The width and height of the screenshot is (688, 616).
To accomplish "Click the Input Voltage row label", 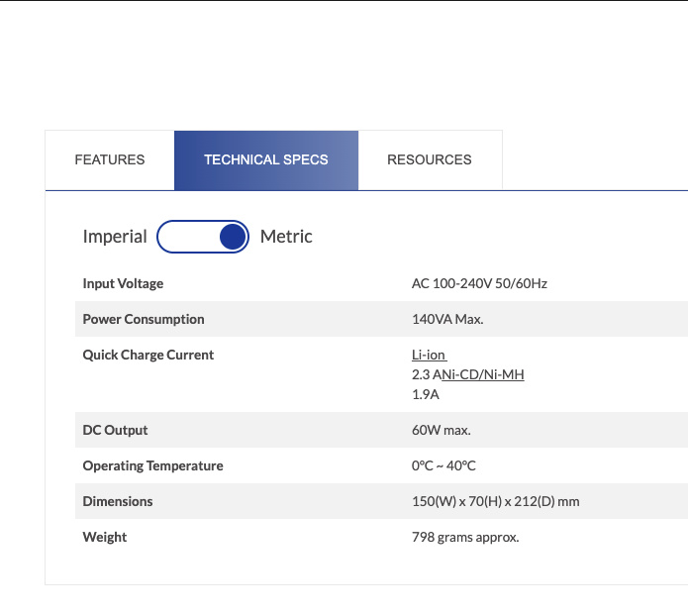I will pyautogui.click(x=123, y=283).
